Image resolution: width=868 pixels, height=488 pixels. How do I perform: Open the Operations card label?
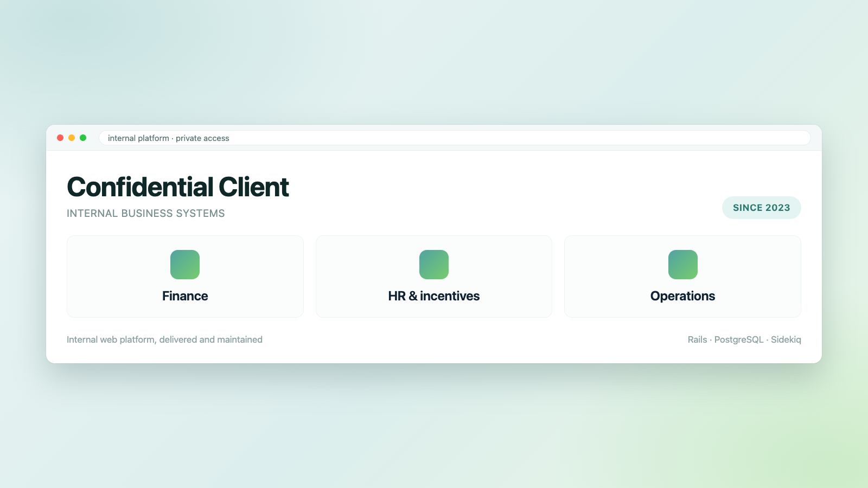(x=683, y=296)
